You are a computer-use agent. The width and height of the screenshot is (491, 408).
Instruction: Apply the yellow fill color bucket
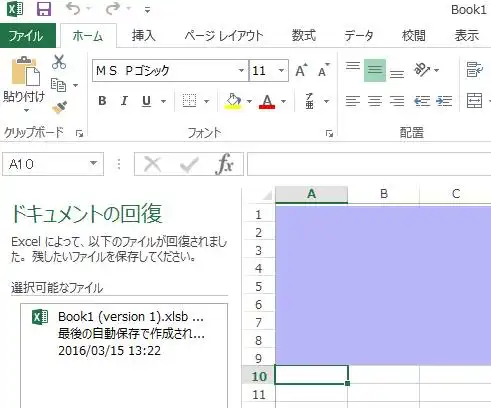coord(233,101)
